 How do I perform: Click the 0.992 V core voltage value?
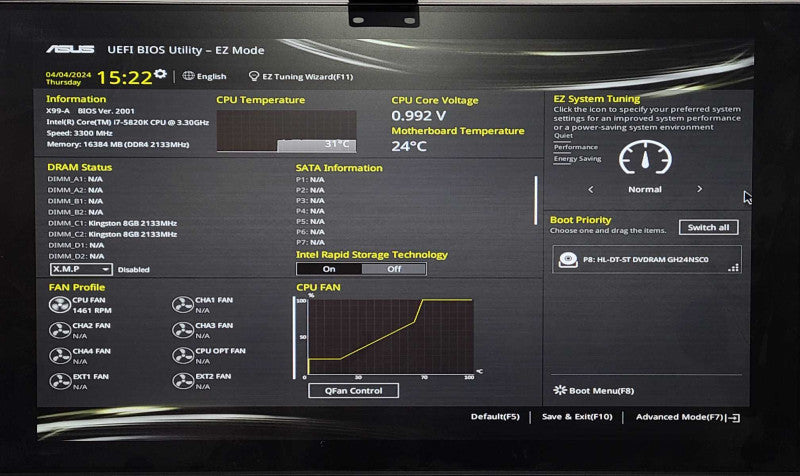coord(418,116)
